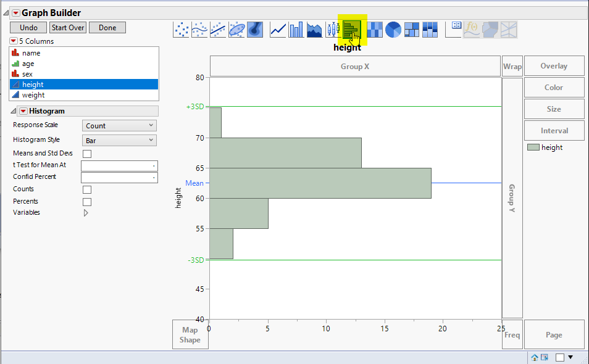Select the Pie chart element icon
Viewport: 589px width, 364px height.
pyautogui.click(x=393, y=29)
